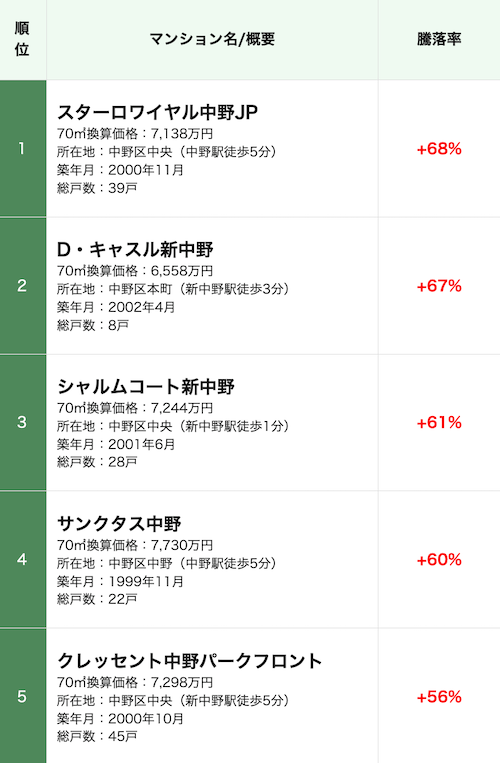Open クレッセント中野パークフロント listing title
The height and width of the screenshot is (763, 500).
tap(190, 661)
